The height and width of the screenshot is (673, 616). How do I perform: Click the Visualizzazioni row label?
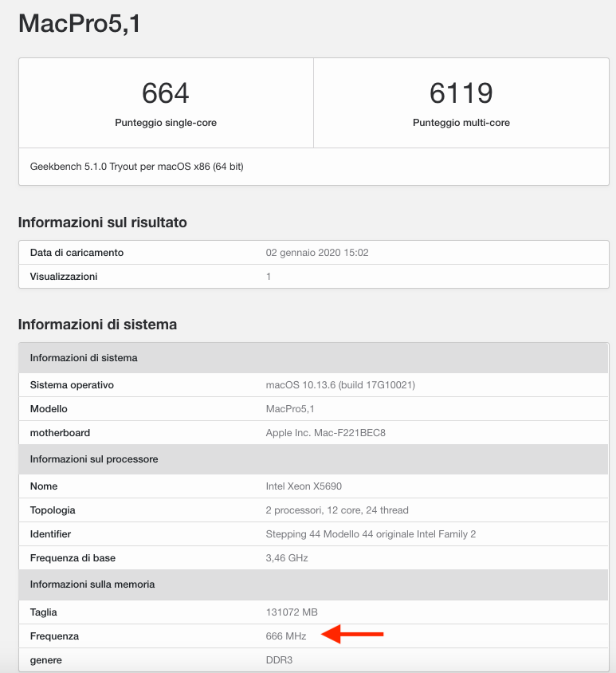coord(64,277)
